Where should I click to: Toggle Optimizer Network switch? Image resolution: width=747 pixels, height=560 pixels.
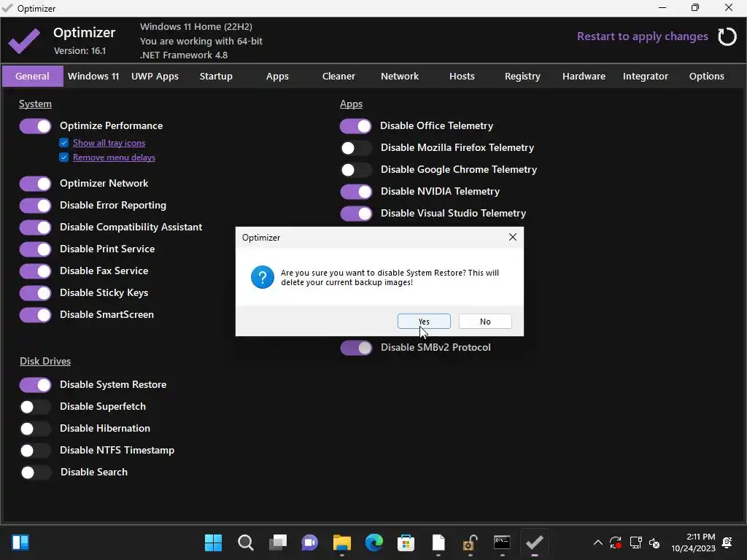(x=35, y=184)
